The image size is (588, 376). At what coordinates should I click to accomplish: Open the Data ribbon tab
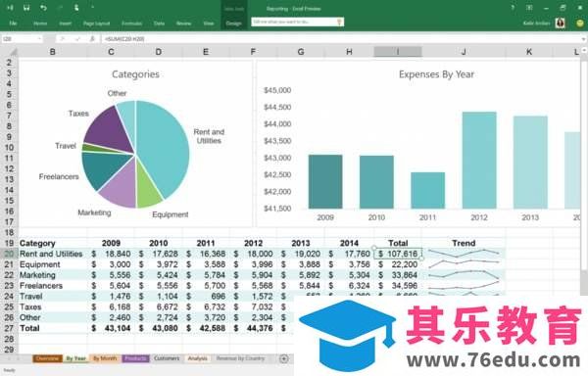coord(159,23)
